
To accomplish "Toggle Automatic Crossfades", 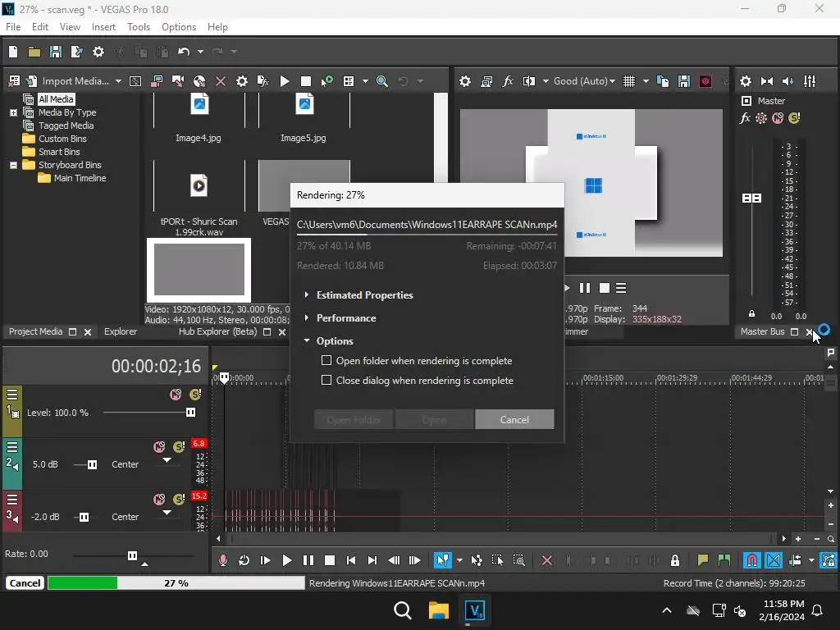I will pos(774,560).
